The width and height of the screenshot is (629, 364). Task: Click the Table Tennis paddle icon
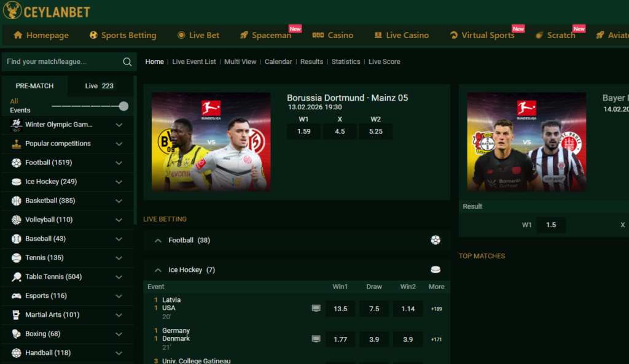coord(16,277)
